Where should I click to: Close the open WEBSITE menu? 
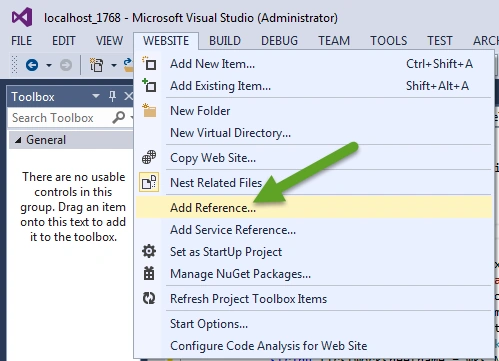pyautogui.click(x=166, y=41)
